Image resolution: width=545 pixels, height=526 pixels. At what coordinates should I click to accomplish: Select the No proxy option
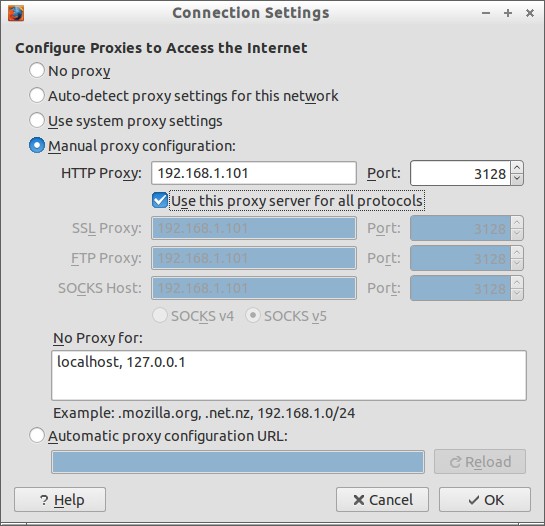tap(37, 70)
